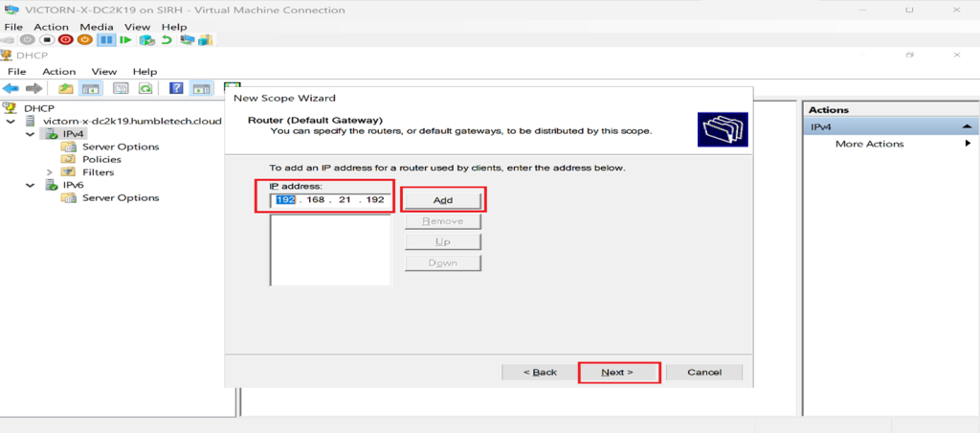Viewport: 980px width, 433px height.
Task: Collapse the IPv6 tree node
Action: coord(31,185)
